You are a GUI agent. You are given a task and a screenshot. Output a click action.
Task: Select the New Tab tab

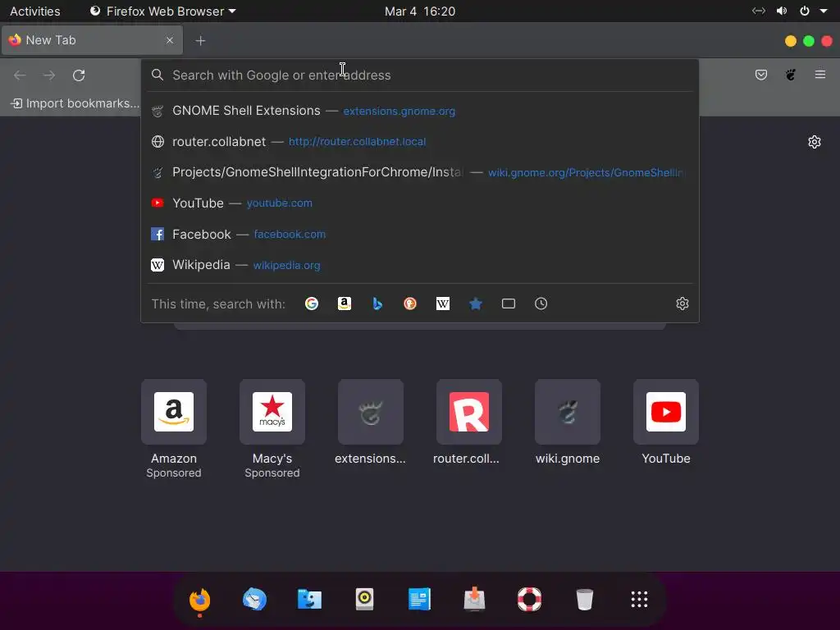[x=92, y=40]
